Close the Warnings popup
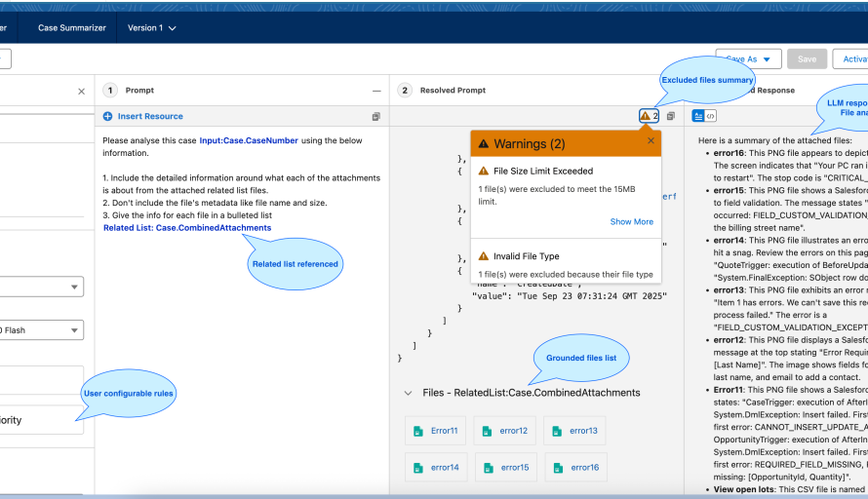 (651, 140)
